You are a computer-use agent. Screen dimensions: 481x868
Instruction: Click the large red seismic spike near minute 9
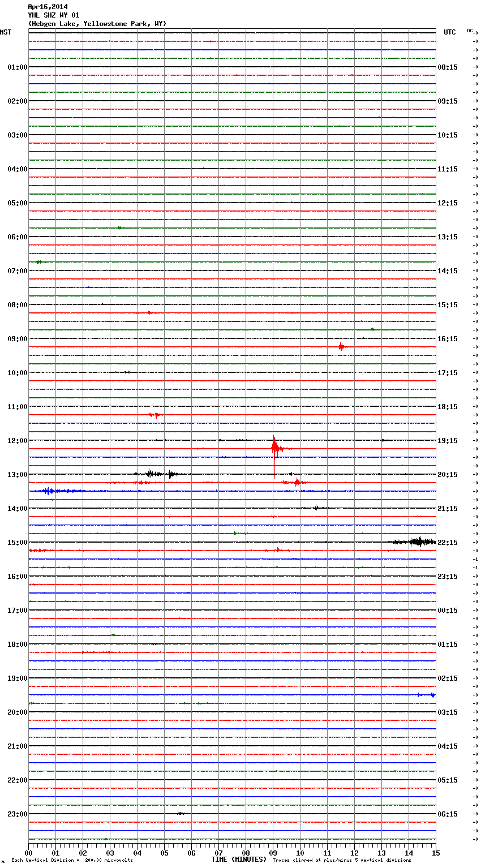tap(274, 448)
